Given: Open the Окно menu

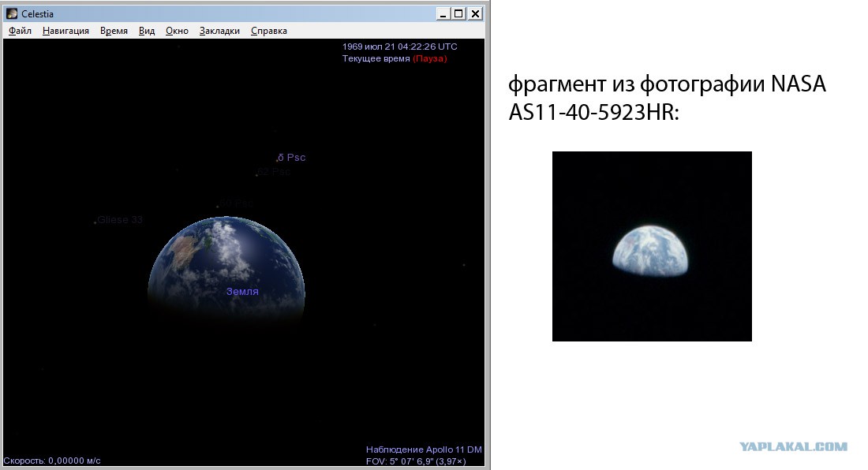Looking at the screenshot, I should 177,31.
